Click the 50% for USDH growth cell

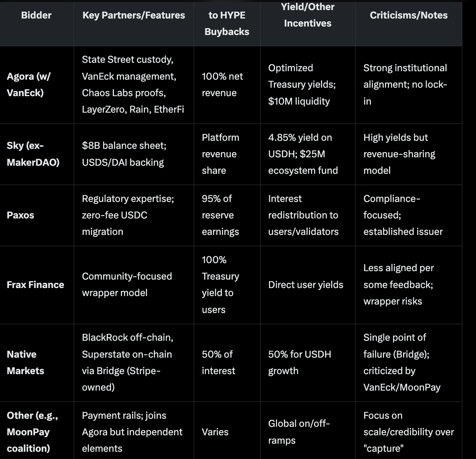(300, 362)
